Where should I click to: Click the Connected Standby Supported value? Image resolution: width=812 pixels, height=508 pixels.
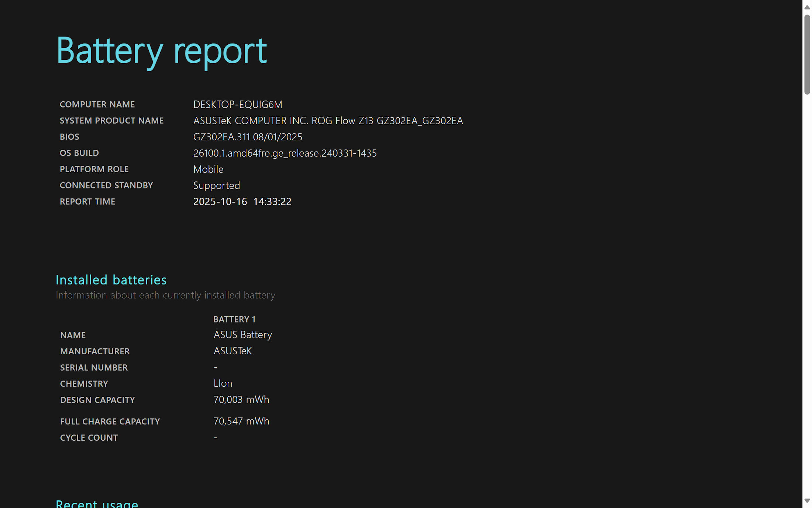tap(216, 185)
